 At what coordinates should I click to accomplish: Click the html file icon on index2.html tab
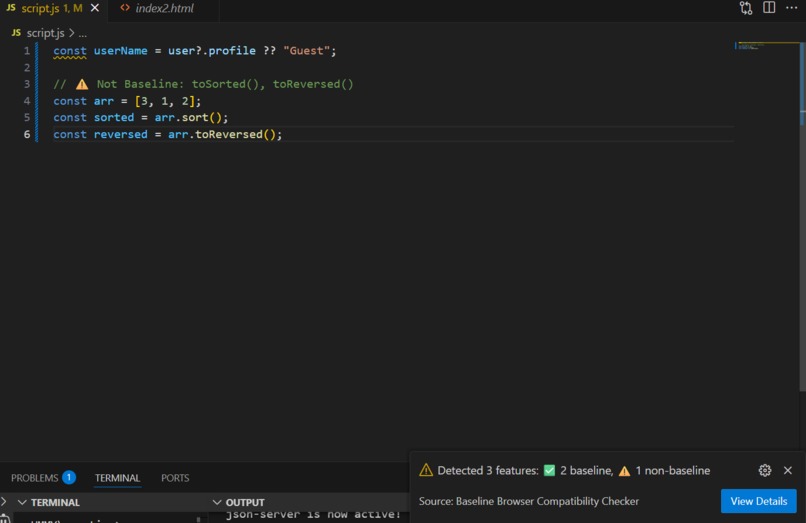pyautogui.click(x=124, y=8)
